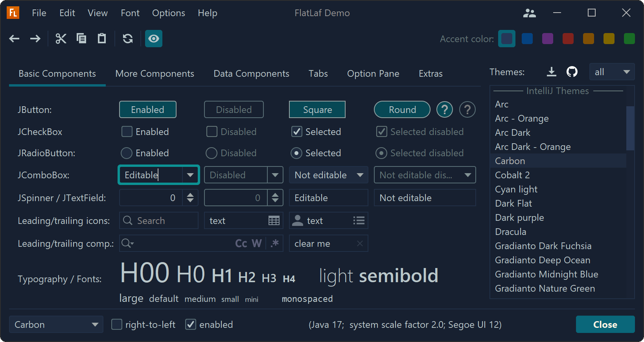This screenshot has height=342, width=644.
Task: Select the Enabled JRadioButton
Action: point(127,153)
